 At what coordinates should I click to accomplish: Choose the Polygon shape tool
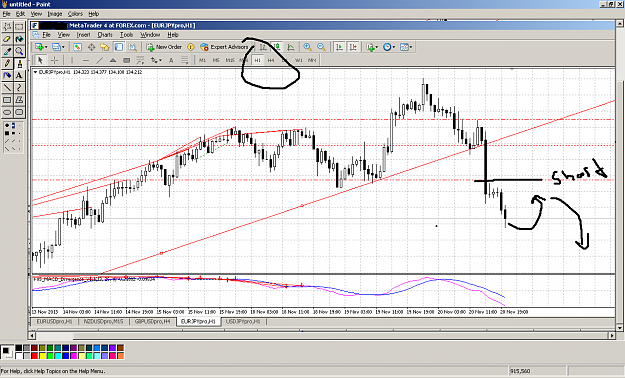pyautogui.click(x=19, y=100)
